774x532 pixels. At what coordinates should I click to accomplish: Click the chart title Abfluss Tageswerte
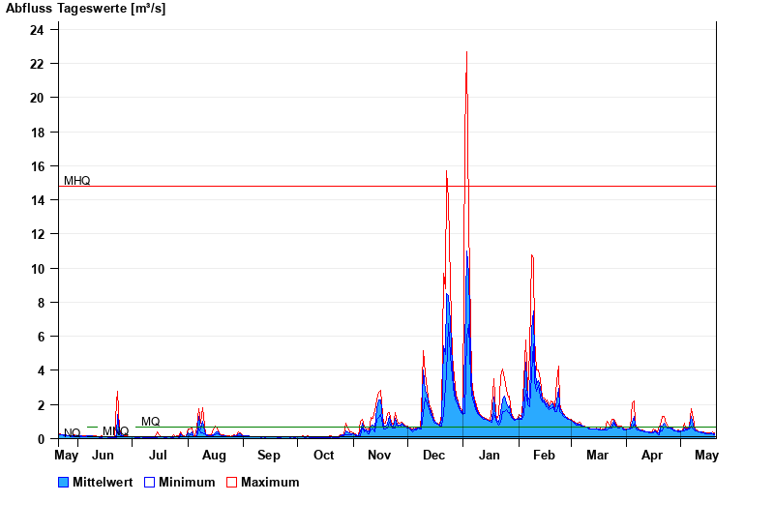click(85, 9)
